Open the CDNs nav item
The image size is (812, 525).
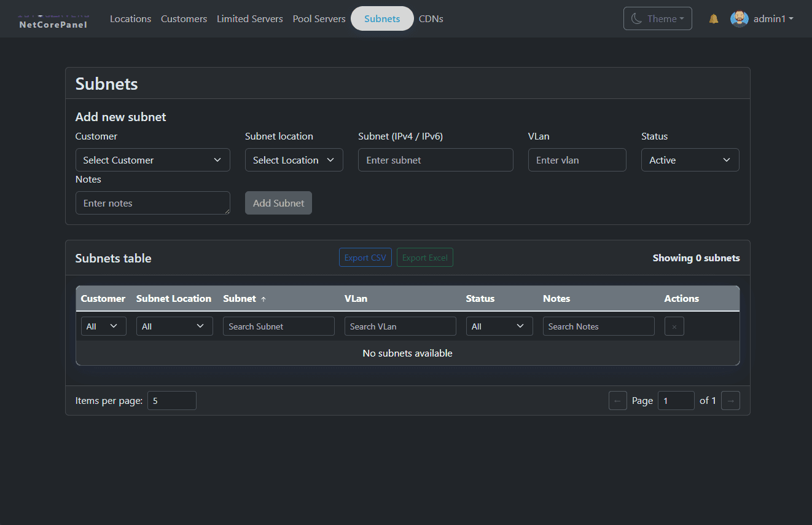tap(431, 19)
